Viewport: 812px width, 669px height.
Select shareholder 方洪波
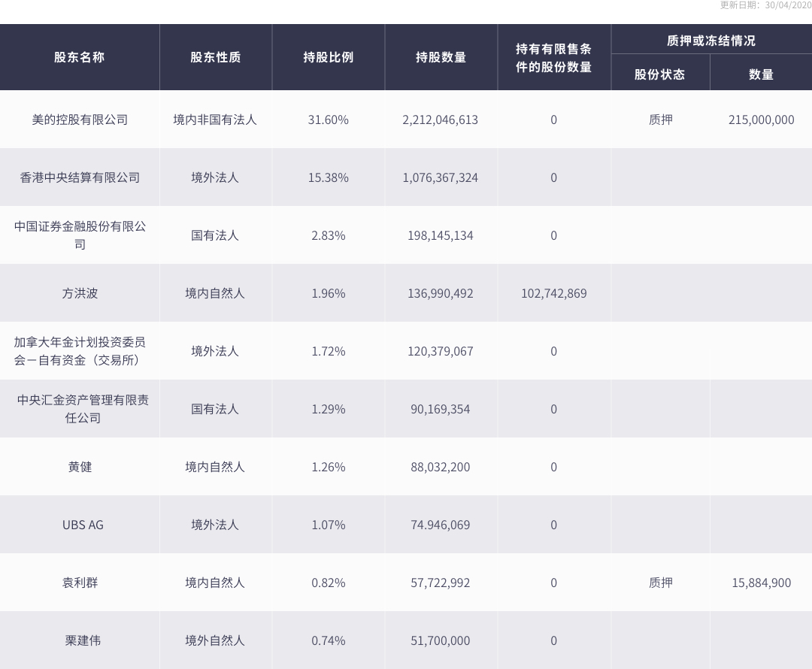pos(80,293)
